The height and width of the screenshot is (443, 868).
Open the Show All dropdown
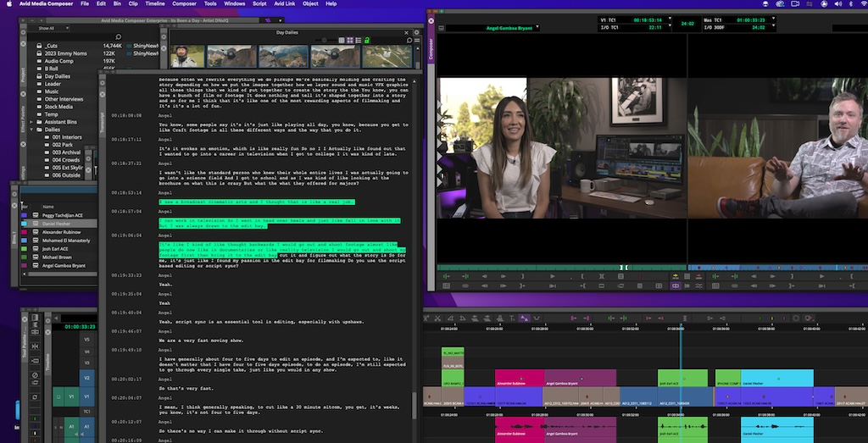50,28
